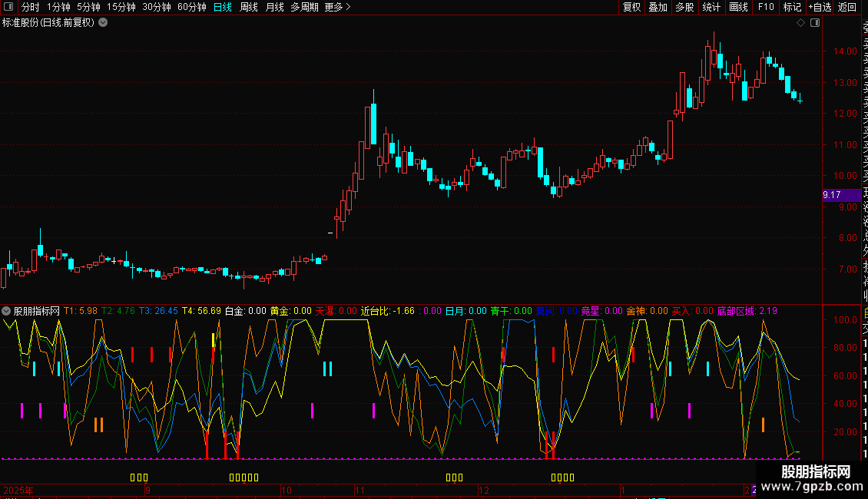Image resolution: width=868 pixels, height=499 pixels.
Task: Click the 股朋指标网 indicator name
Action: pos(37,311)
